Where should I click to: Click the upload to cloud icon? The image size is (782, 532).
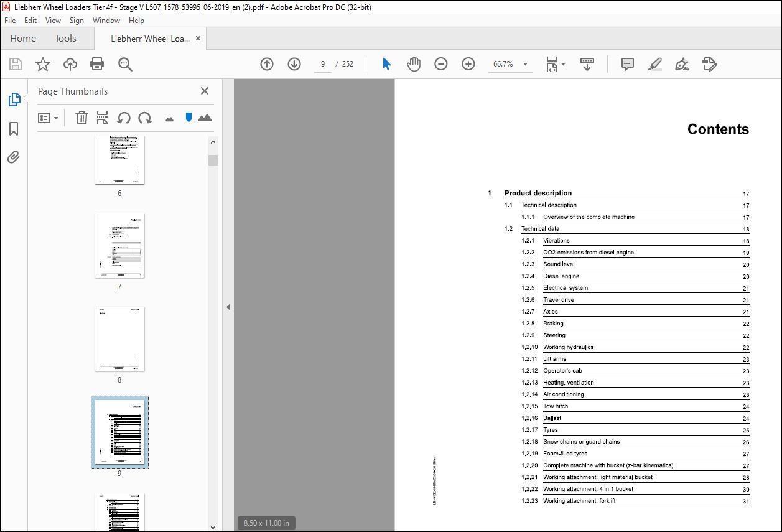pyautogui.click(x=70, y=64)
